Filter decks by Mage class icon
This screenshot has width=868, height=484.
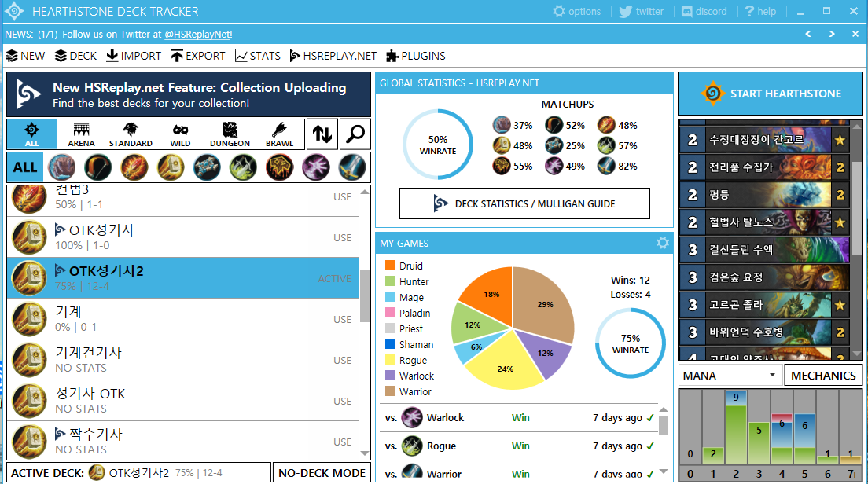pyautogui.click(x=134, y=167)
